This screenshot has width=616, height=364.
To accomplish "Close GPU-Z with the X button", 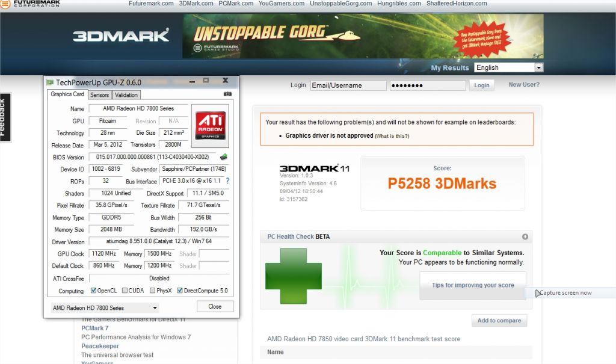I will pos(225,80).
